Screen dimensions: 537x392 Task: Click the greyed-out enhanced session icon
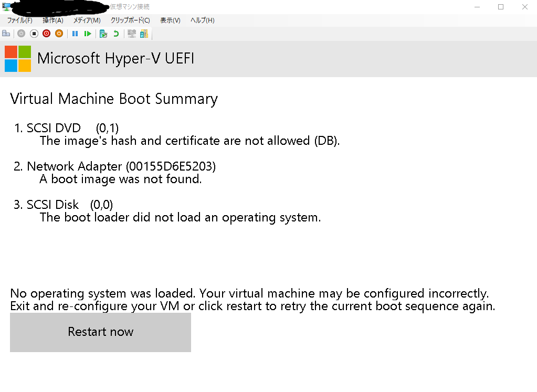pyautogui.click(x=132, y=34)
